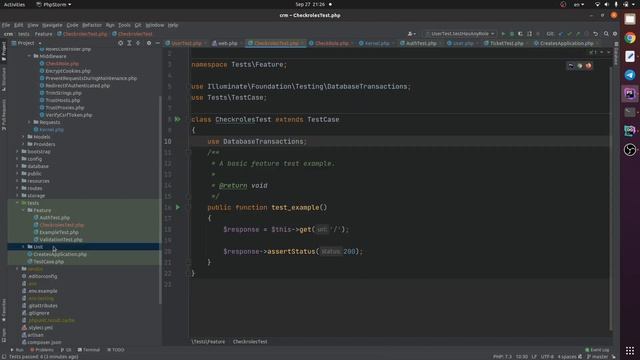The width and height of the screenshot is (640, 360).
Task: Open Project panel options gear
Action: click(x=149, y=43)
